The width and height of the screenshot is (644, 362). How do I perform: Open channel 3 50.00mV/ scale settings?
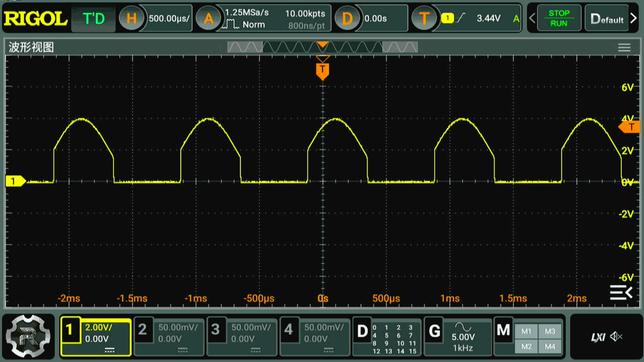(x=251, y=327)
